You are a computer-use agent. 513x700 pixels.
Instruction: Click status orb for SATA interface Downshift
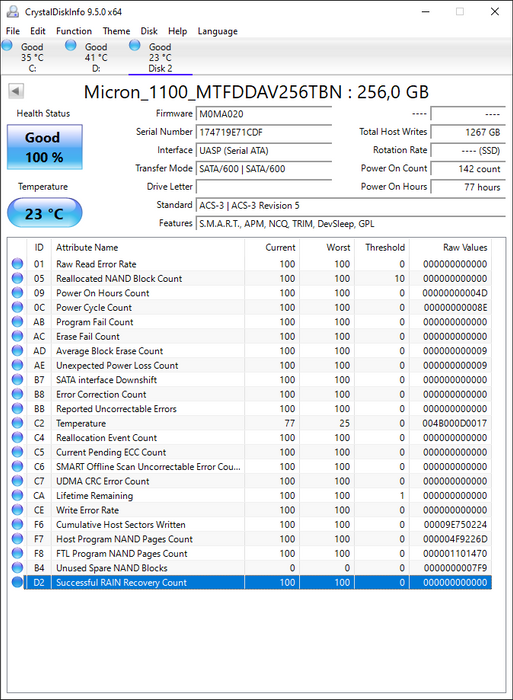17,379
